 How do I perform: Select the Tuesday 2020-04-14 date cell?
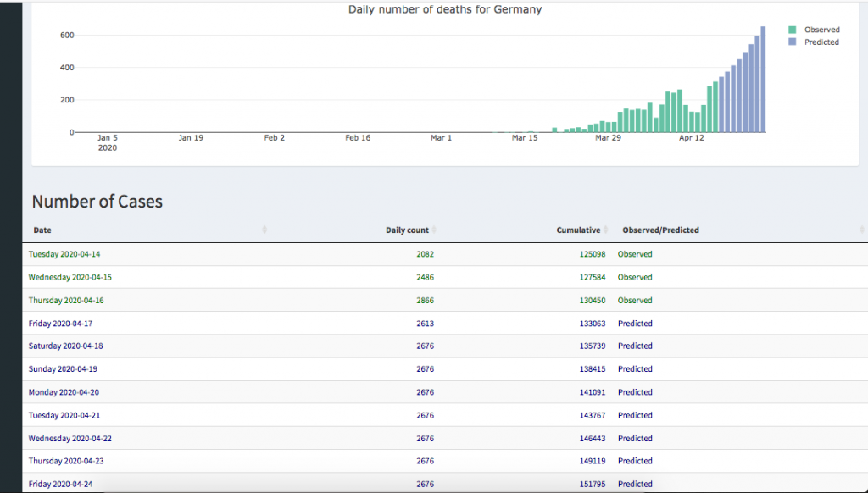[x=64, y=254]
